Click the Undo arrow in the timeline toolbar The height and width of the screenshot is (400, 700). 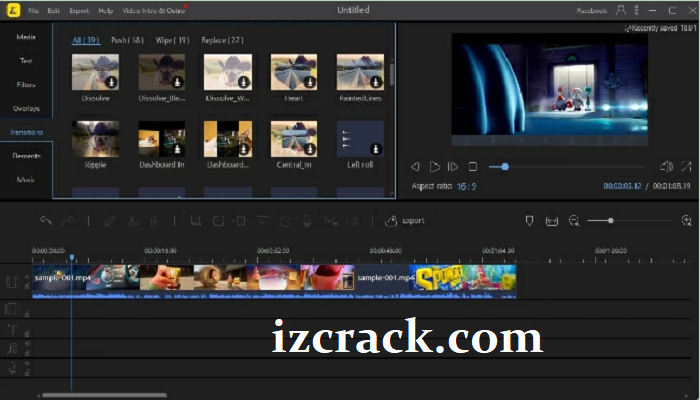coord(46,221)
